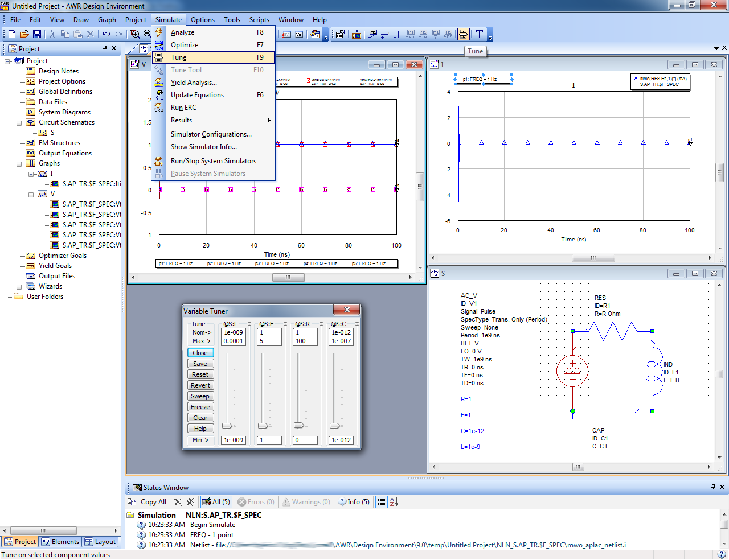Click the @S:C tuner slider handle
This screenshot has height=560, width=729.
(335, 426)
